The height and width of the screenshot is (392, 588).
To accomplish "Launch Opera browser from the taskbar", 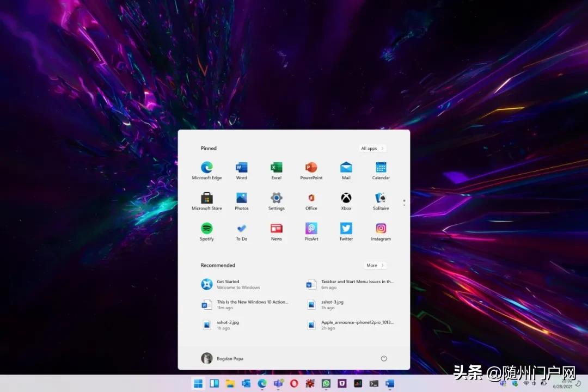I will 293,383.
